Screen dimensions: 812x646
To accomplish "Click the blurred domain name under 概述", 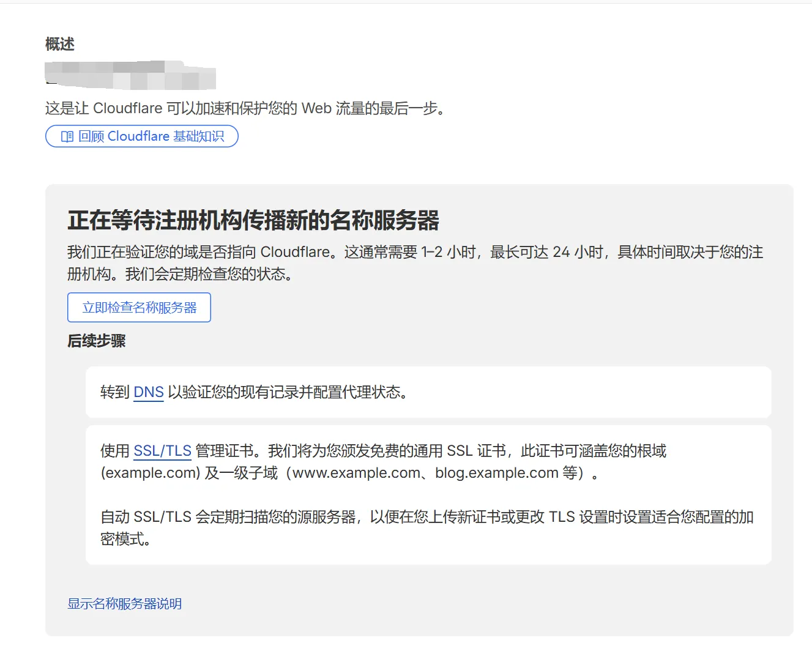I will [x=130, y=75].
